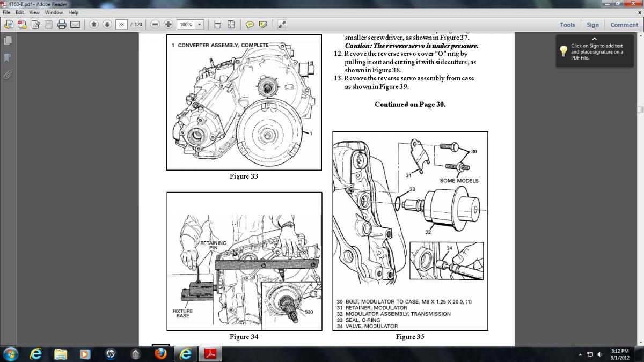Add a sticky note comment
Image resolution: width=644 pixels, height=362 pixels.
pyautogui.click(x=250, y=25)
